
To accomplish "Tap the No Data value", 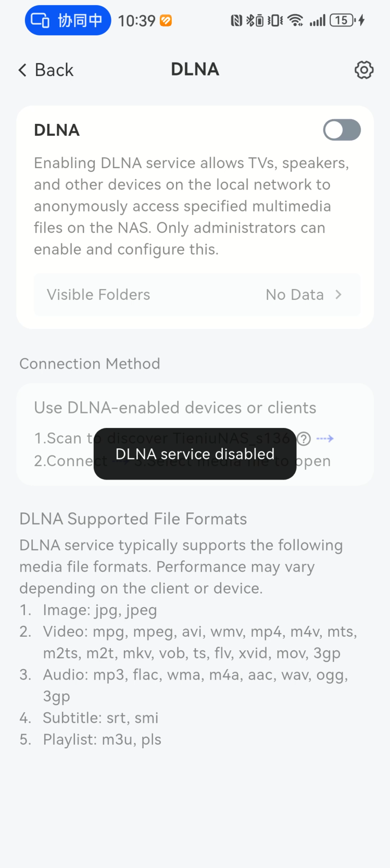I will coord(295,295).
